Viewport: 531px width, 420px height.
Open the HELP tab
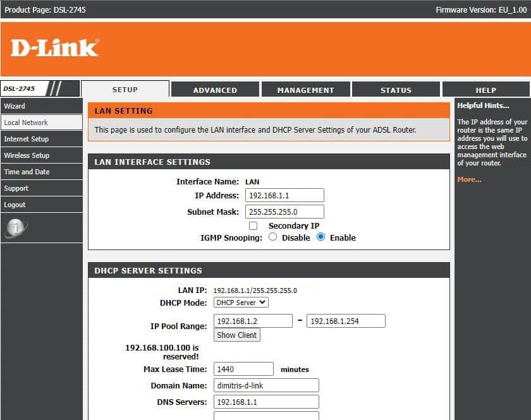tap(485, 89)
